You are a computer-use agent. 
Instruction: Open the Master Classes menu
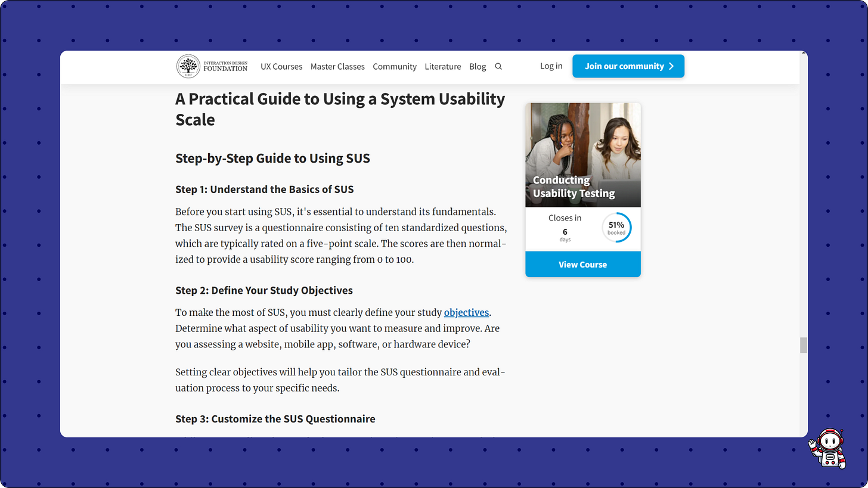pos(337,66)
